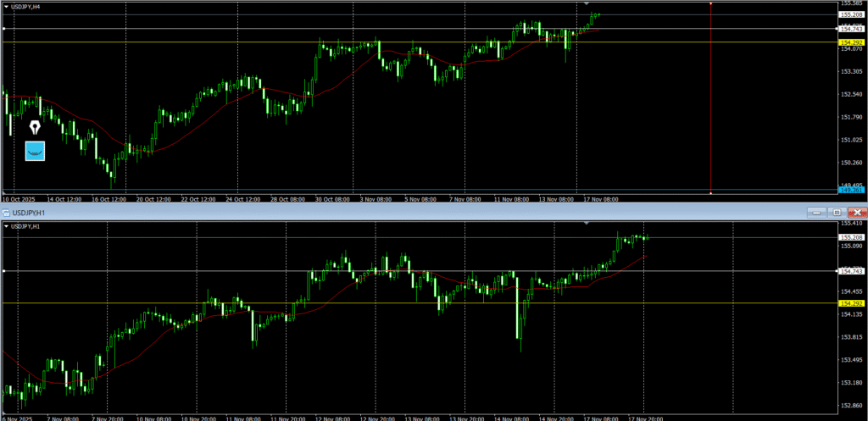Click the yellow 154.292 price label on H1 chart

850,303
